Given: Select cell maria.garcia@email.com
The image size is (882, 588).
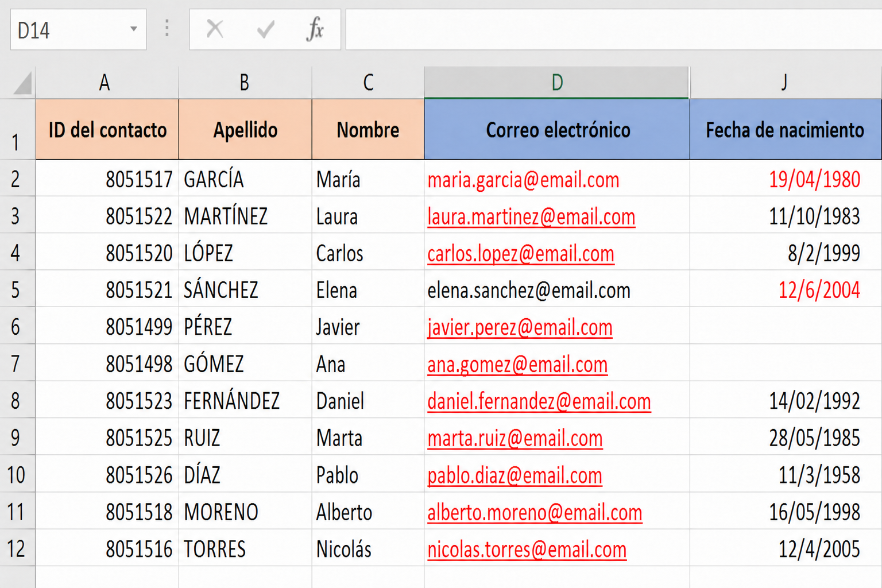Looking at the screenshot, I should pyautogui.click(x=557, y=179).
